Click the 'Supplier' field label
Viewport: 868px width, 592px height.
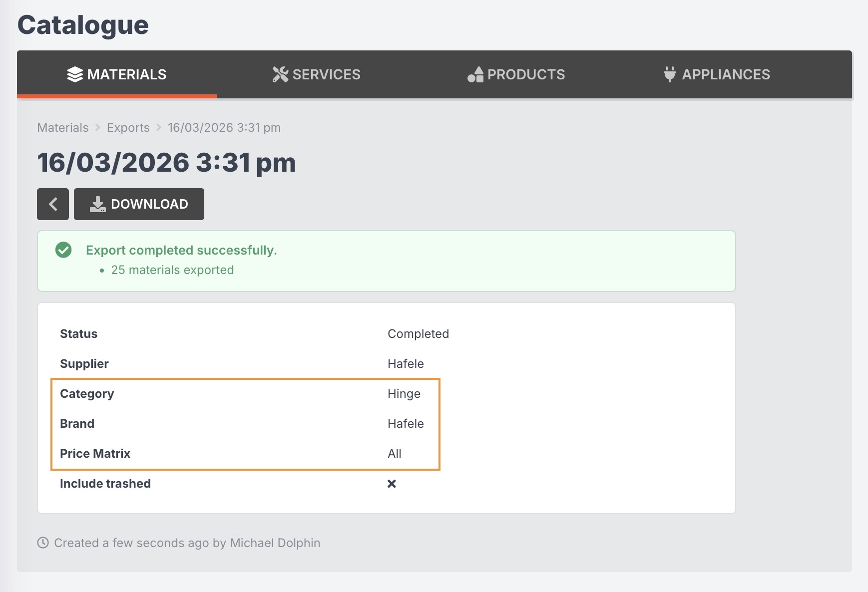(x=84, y=364)
